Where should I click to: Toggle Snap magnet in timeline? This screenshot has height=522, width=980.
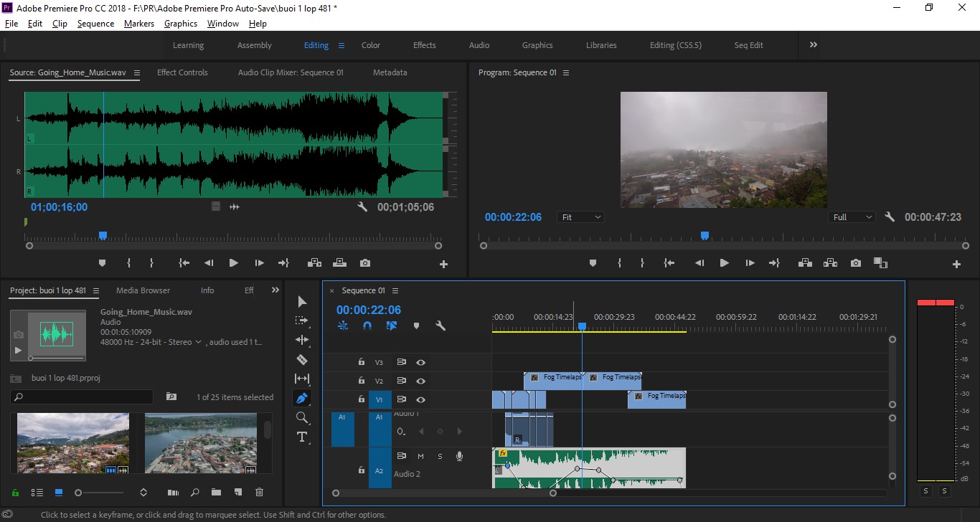[367, 326]
